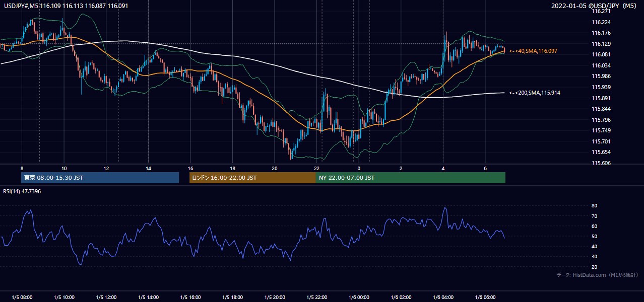Click the 1/6 04:00 bottom time label
This screenshot has height=302, width=644.
point(443,297)
